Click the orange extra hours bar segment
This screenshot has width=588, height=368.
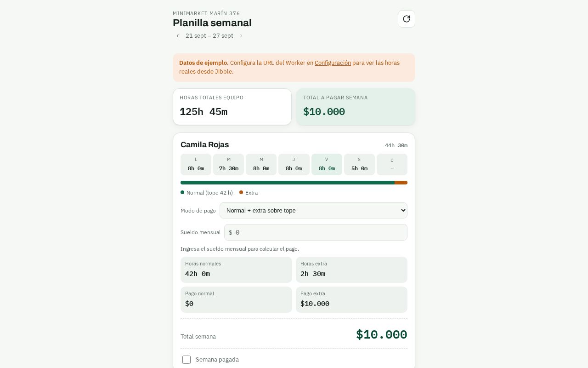tap(401, 183)
